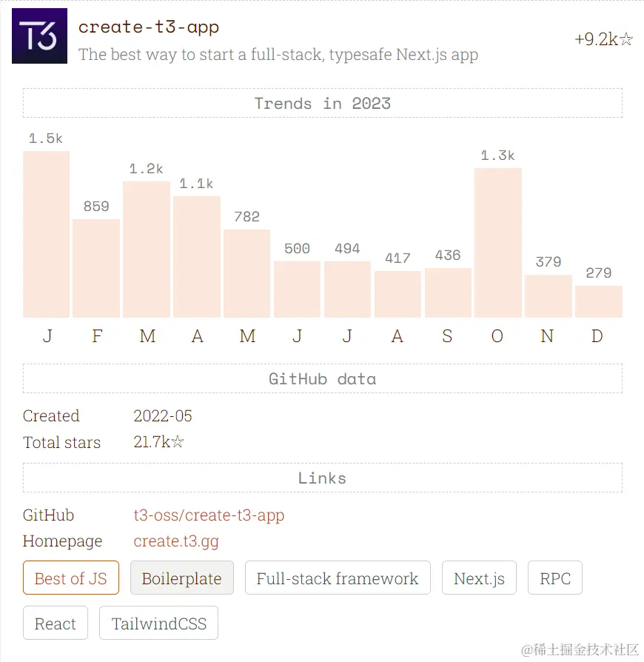The width and height of the screenshot is (644, 662).
Task: Click the create-t3-app project title
Action: pos(149,27)
